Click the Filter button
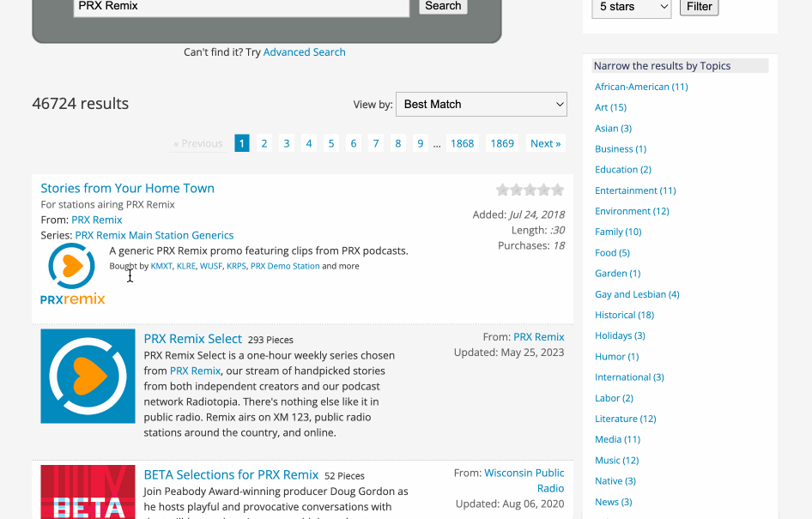This screenshot has height=519, width=812. point(699,7)
